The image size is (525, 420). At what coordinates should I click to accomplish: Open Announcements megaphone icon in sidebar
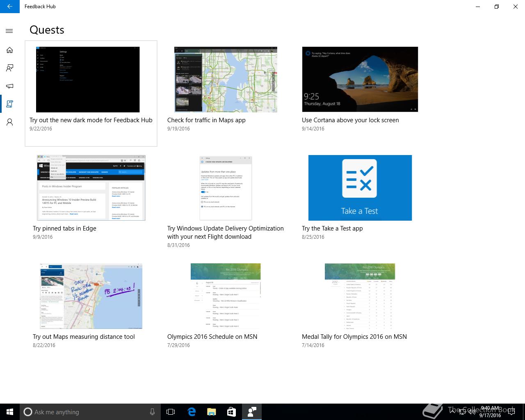[9, 86]
